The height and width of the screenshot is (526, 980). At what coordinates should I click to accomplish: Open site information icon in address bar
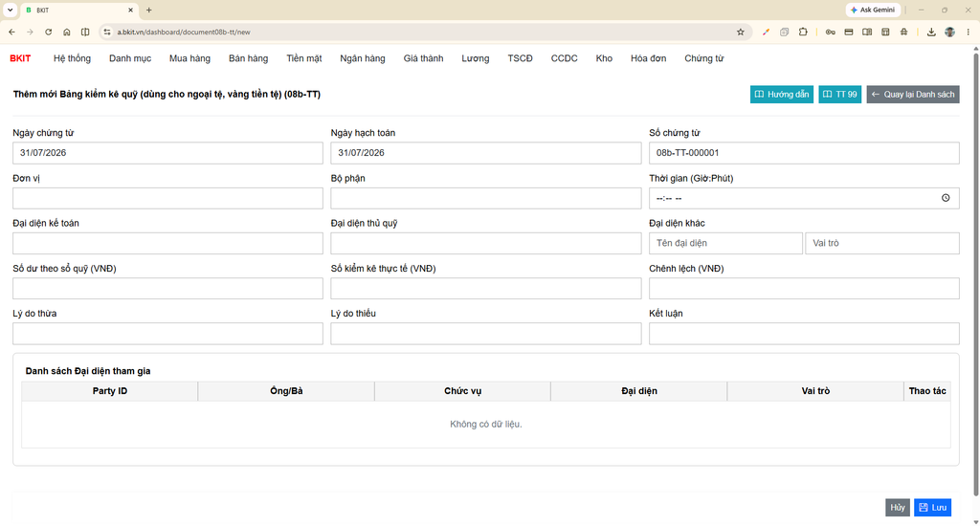point(107,32)
